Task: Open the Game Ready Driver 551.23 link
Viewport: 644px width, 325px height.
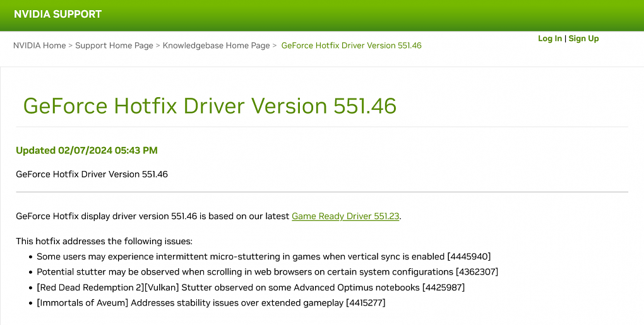Action: point(345,216)
